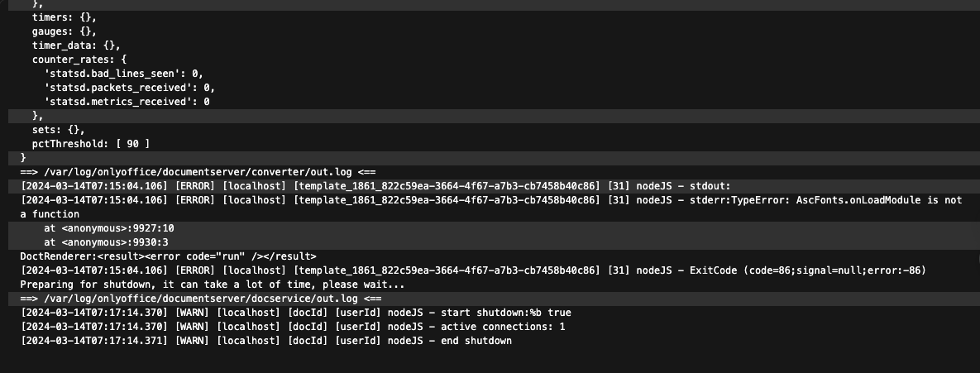
Task: Click the docservice/out.log file path header
Action: (201, 299)
